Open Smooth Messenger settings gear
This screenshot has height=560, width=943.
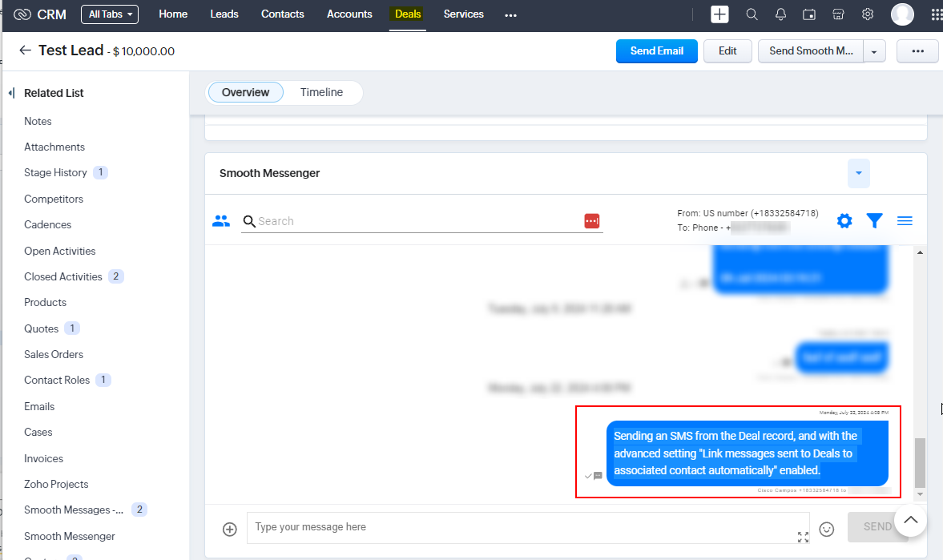coord(844,221)
